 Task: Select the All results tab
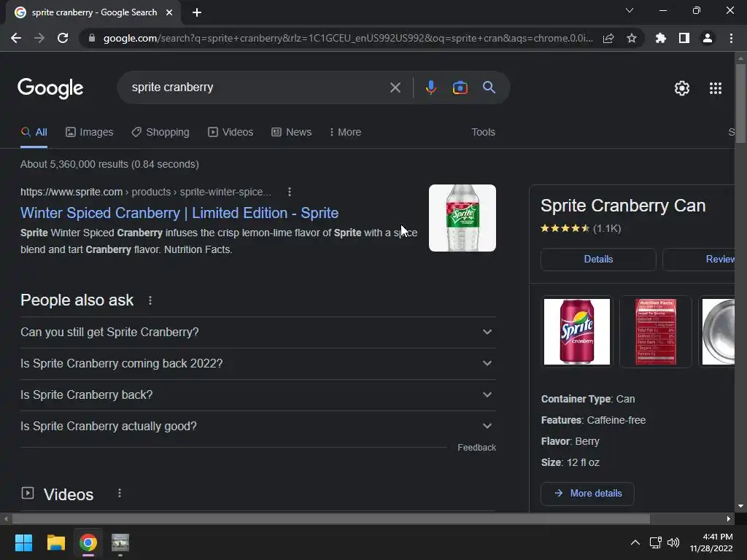pyautogui.click(x=34, y=133)
